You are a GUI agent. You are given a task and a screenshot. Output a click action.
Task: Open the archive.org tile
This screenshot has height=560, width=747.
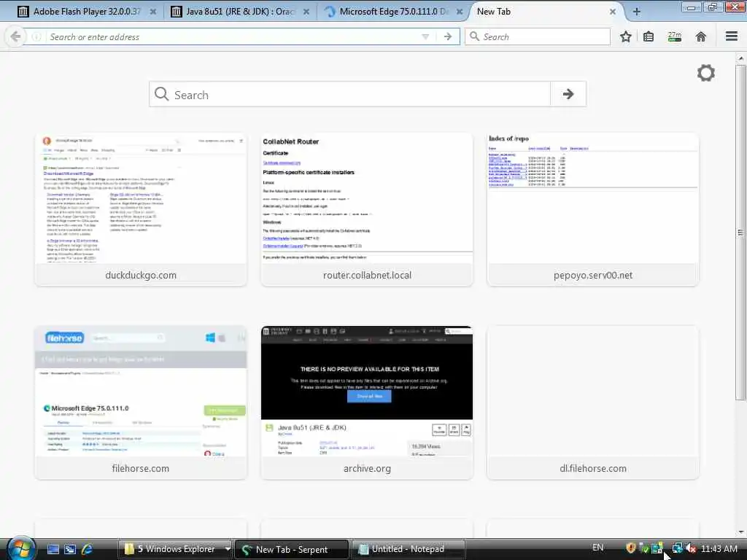pyautogui.click(x=367, y=402)
